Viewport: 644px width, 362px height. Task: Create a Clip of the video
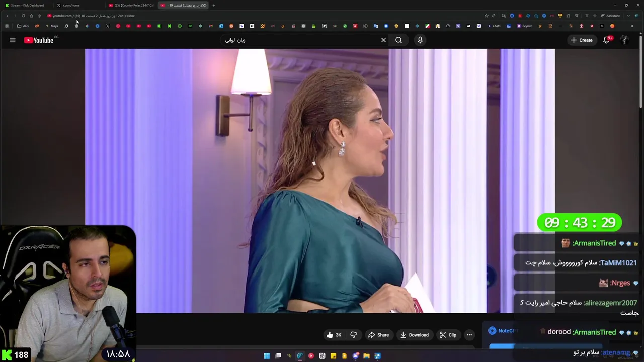[x=448, y=335]
